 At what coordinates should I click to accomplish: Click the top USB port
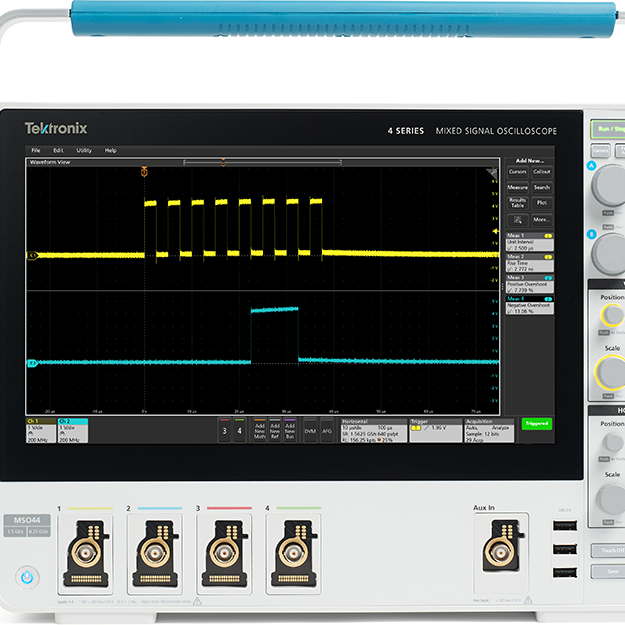pos(565,526)
